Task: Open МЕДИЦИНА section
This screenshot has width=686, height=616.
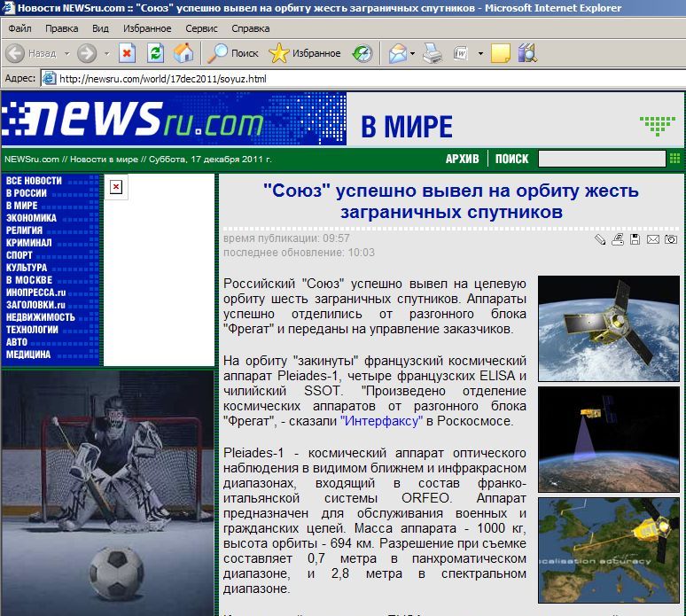Action: [28, 355]
